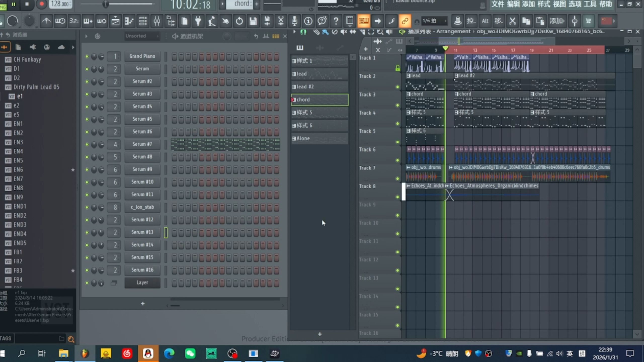Image resolution: width=644 pixels, height=362 pixels.
Task: Click the scissors cut icon next to Alt
Action: coord(512,21)
